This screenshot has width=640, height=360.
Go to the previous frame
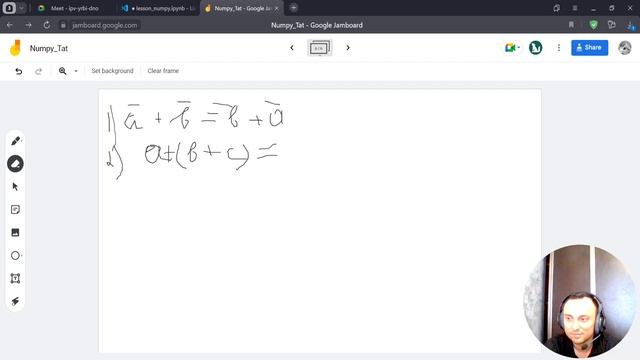tap(292, 48)
